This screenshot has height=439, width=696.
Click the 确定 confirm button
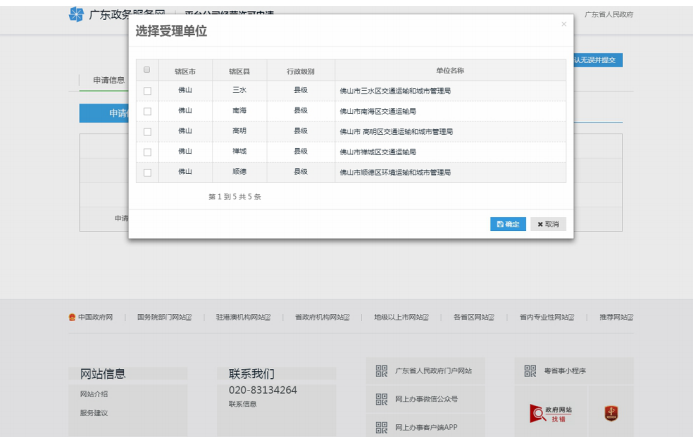(x=507, y=224)
